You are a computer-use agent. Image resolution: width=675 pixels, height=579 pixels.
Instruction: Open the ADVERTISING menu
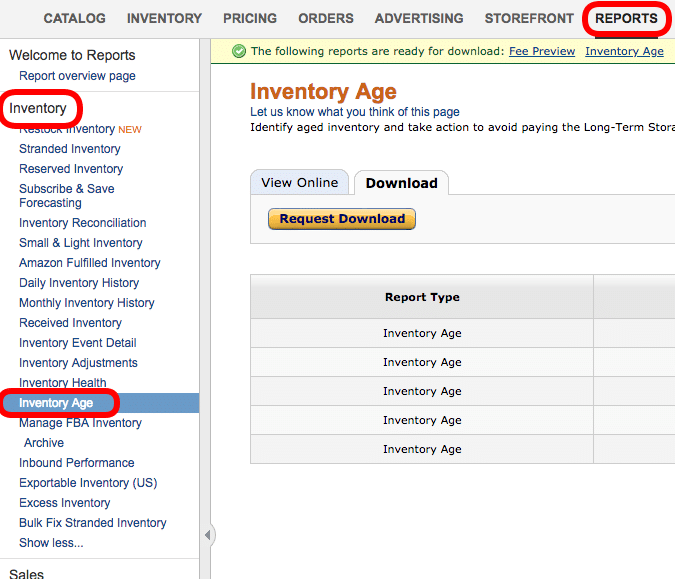point(419,19)
